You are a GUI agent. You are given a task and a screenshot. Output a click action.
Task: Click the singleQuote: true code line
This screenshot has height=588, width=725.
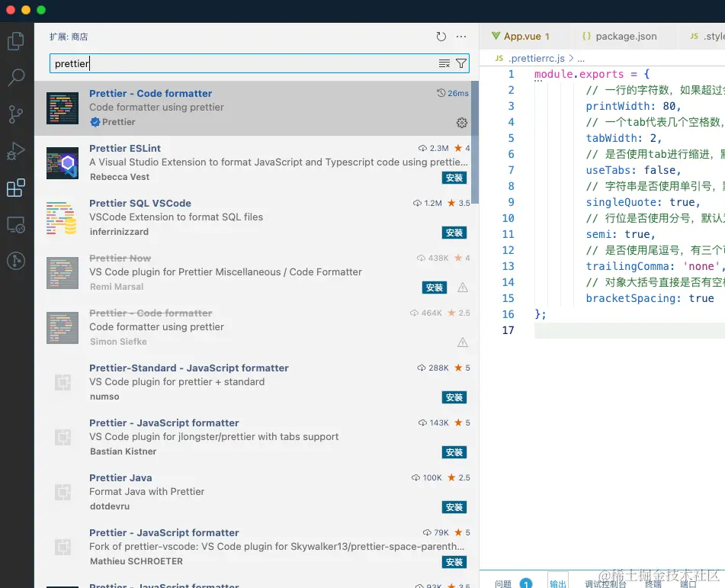[x=643, y=202]
